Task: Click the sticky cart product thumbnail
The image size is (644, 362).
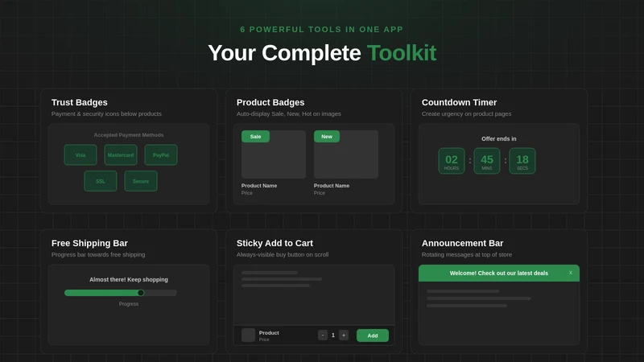Action: (x=248, y=335)
